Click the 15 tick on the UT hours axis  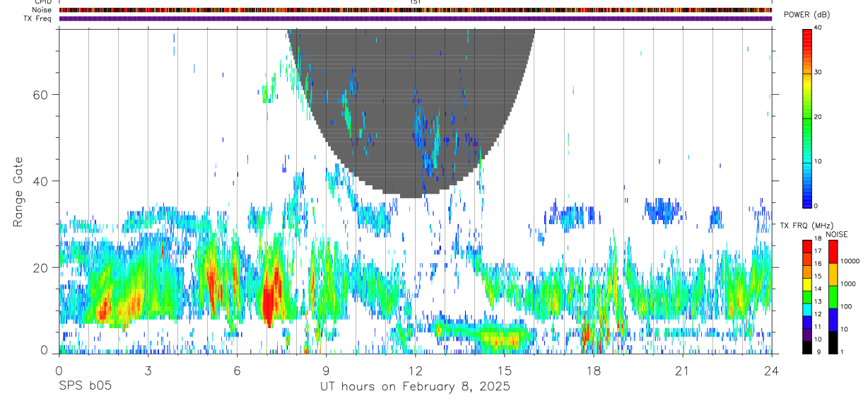[505, 370]
